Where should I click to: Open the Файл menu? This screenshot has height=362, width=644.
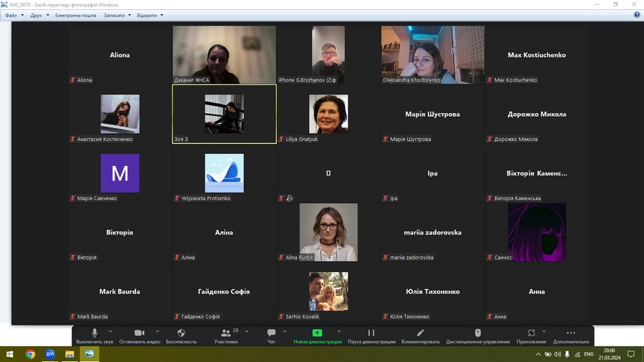[11, 15]
